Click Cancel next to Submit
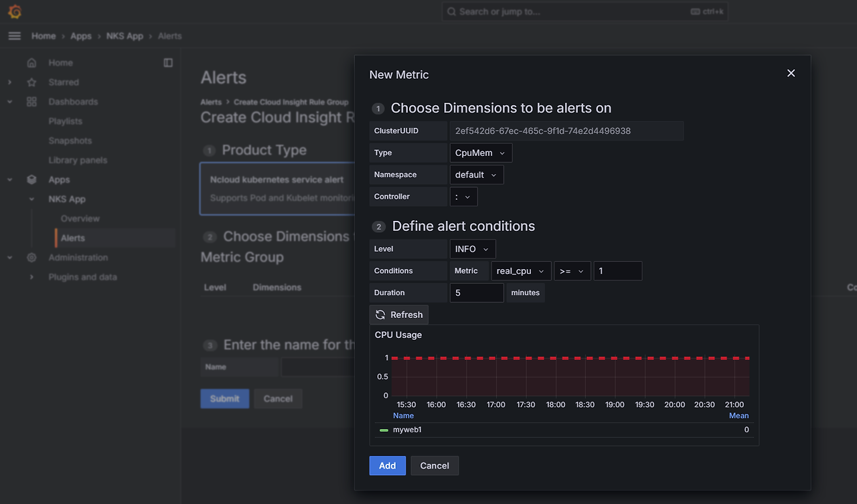The image size is (857, 504). point(278,399)
